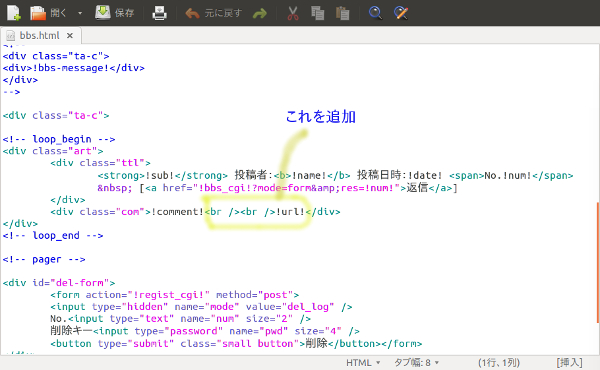Print the document using the printer icon

159,13
